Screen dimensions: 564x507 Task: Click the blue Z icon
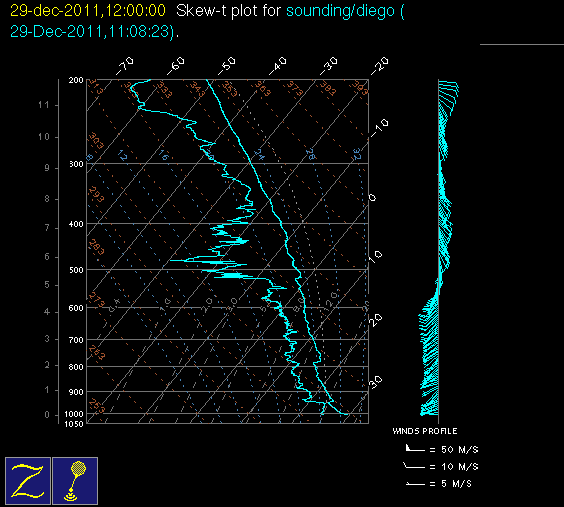tap(28, 481)
